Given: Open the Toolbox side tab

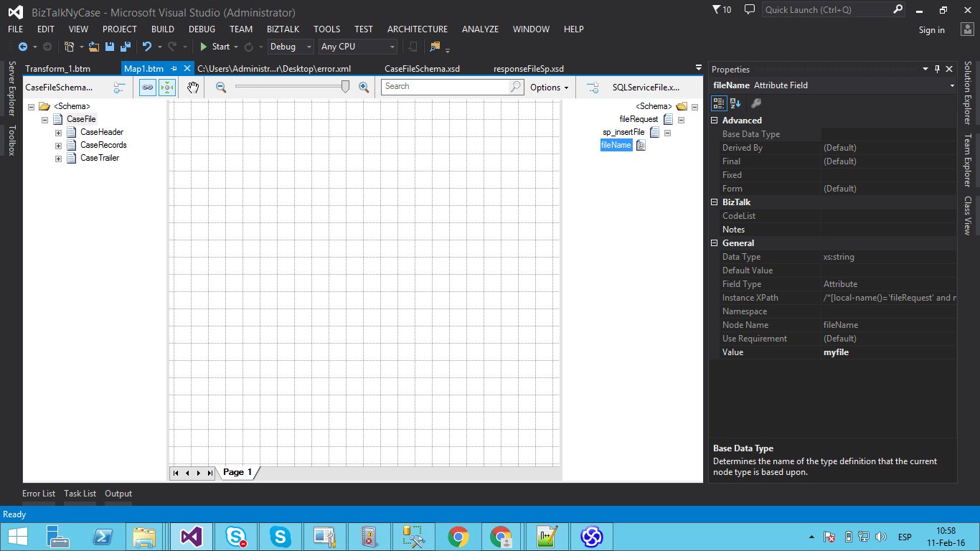Looking at the screenshot, I should [11, 141].
